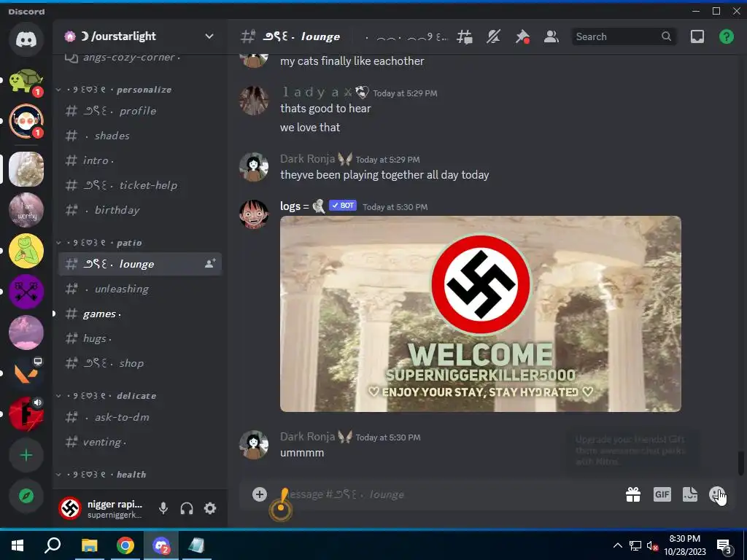
Task: Open the sticker picker icon
Action: point(690,494)
